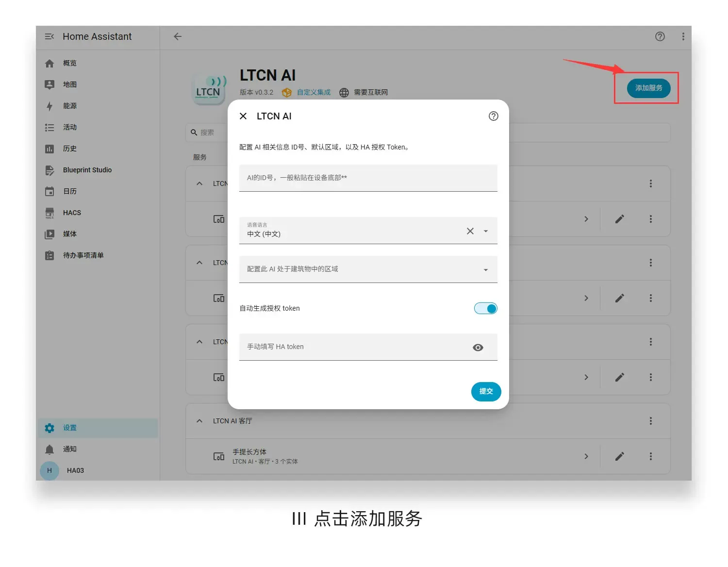Open the 手提长方体 row overflow menu
Image resolution: width=728 pixels, height=567 pixels.
point(651,456)
